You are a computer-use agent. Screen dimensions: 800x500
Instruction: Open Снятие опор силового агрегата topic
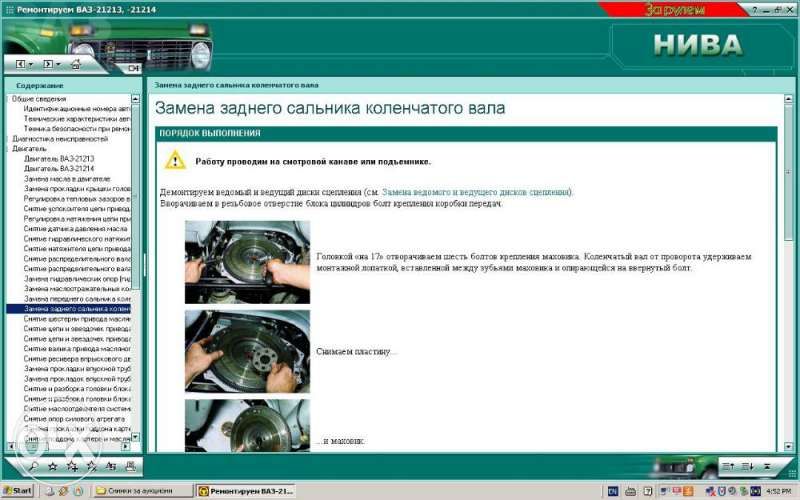pyautogui.click(x=74, y=419)
